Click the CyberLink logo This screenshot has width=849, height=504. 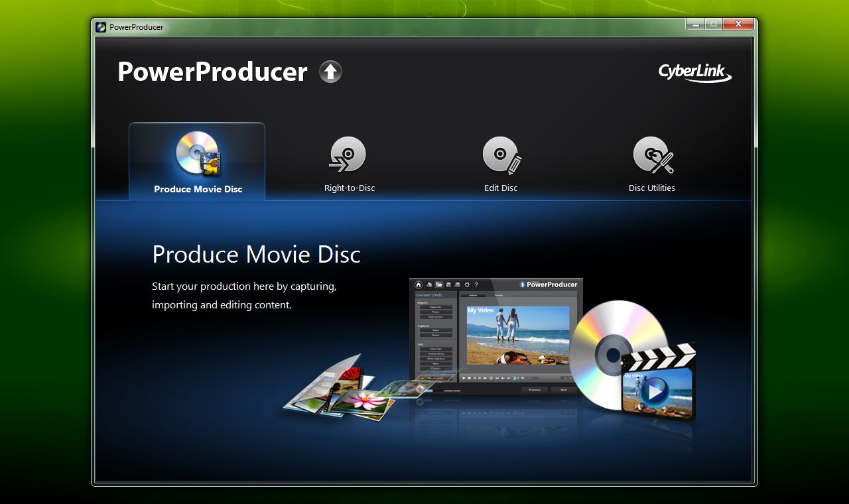695,72
